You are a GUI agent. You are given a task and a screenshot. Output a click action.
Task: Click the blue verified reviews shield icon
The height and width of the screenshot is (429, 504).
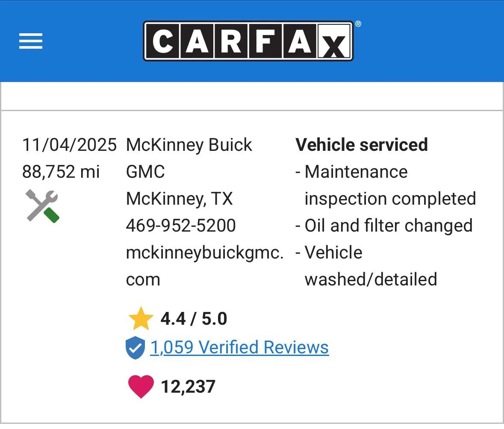pyautogui.click(x=136, y=347)
